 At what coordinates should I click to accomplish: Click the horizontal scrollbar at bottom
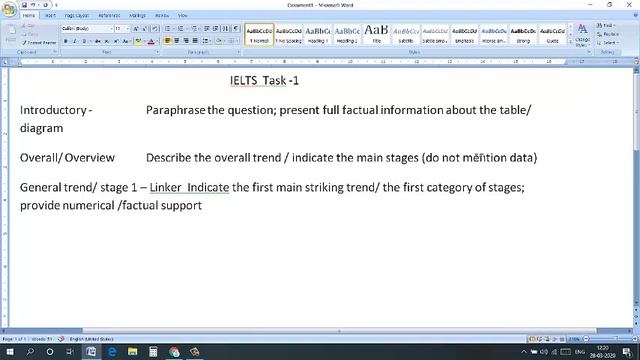pyautogui.click(x=339, y=331)
